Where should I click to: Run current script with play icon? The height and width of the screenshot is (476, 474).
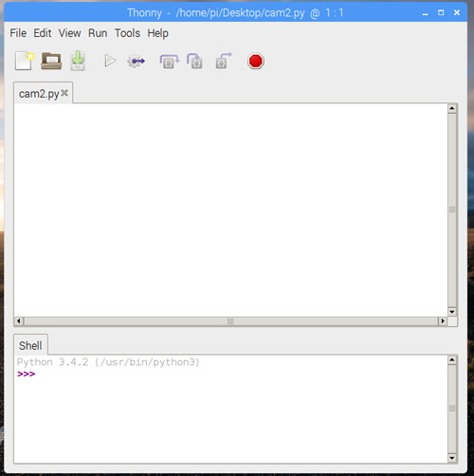tap(110, 61)
